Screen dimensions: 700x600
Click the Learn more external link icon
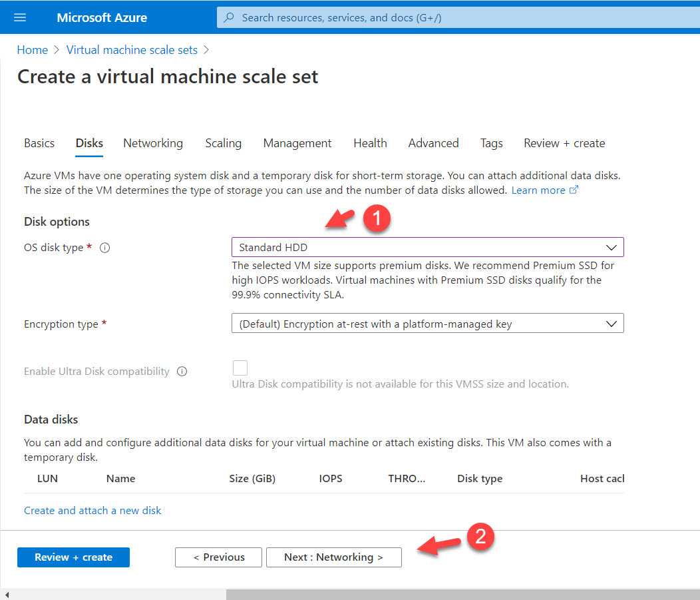(x=574, y=190)
